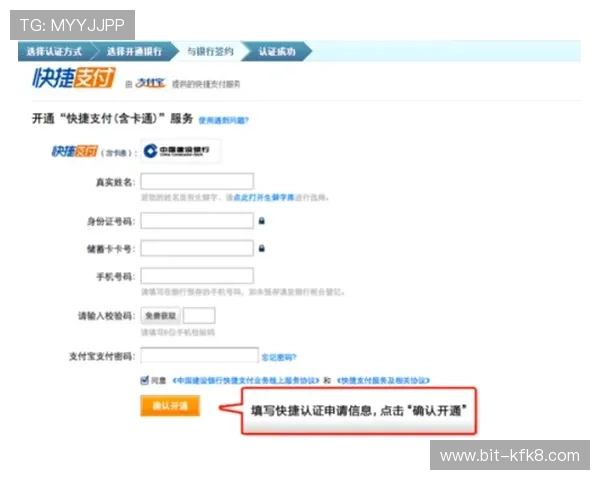
Task: Click the 选择认证方式 step tab
Action: coord(54,51)
